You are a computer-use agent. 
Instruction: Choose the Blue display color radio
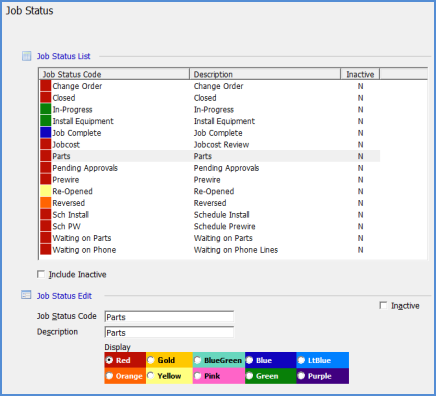(x=249, y=360)
